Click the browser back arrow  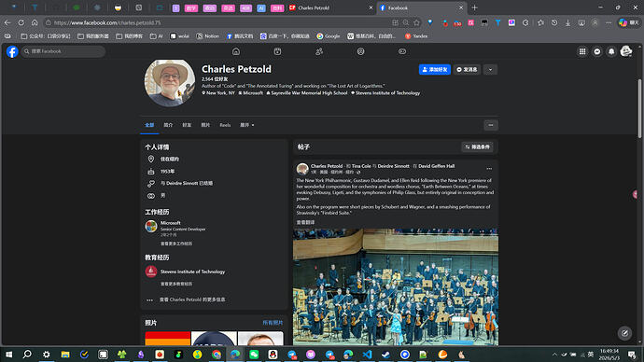7,23
